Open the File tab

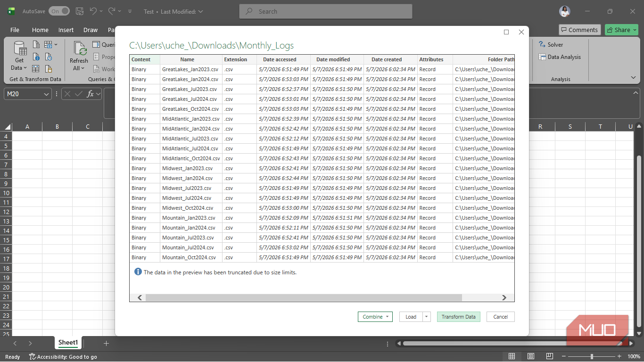[15, 30]
